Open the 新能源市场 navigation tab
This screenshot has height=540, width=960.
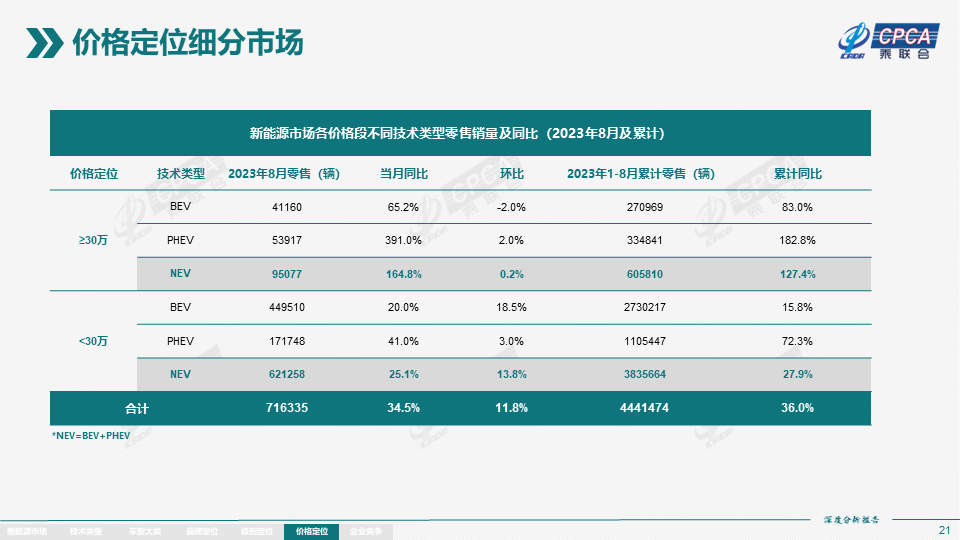tap(26, 532)
